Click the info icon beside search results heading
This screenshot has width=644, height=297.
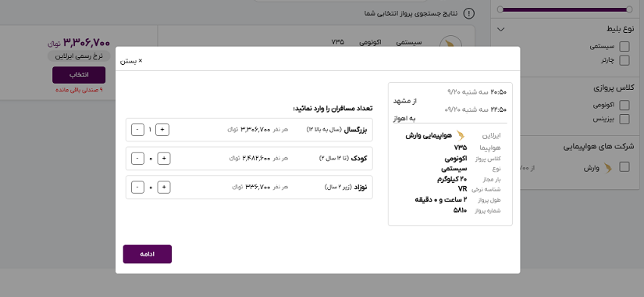click(x=468, y=13)
